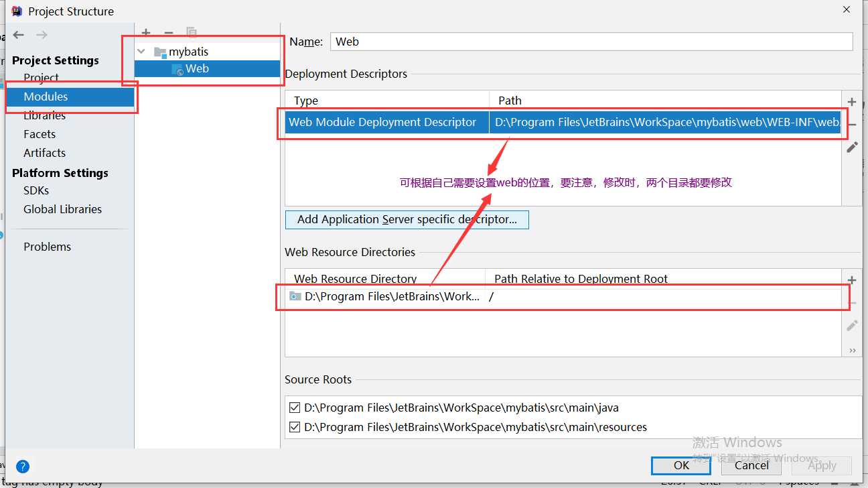Viewport: 868px width, 488px height.
Task: Select the Web Module Deployment Descriptor cell
Action: (387, 122)
